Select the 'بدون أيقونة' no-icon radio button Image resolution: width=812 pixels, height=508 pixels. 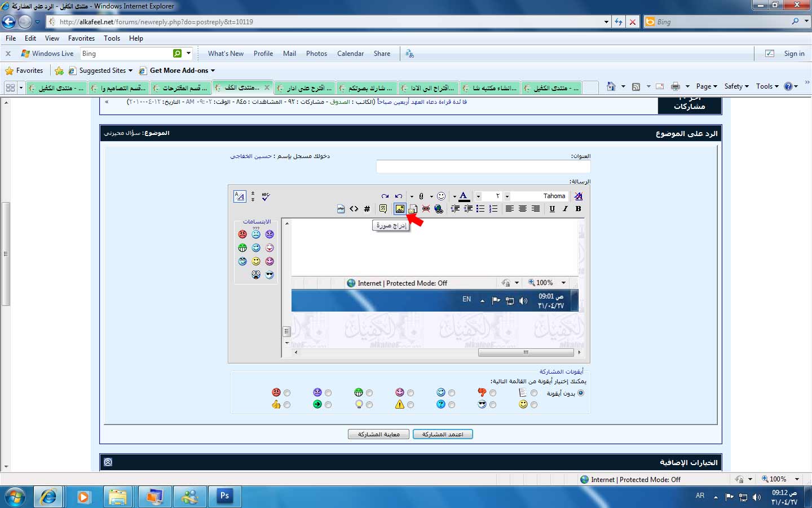pyautogui.click(x=581, y=393)
